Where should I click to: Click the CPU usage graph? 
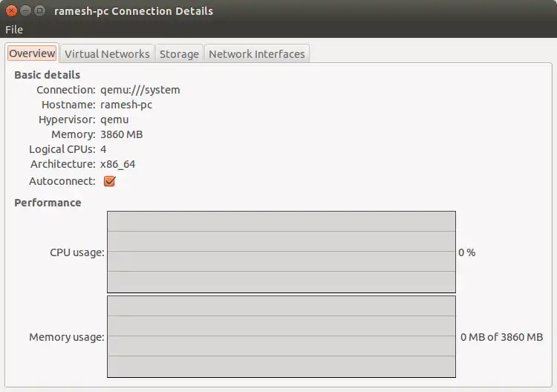point(281,252)
